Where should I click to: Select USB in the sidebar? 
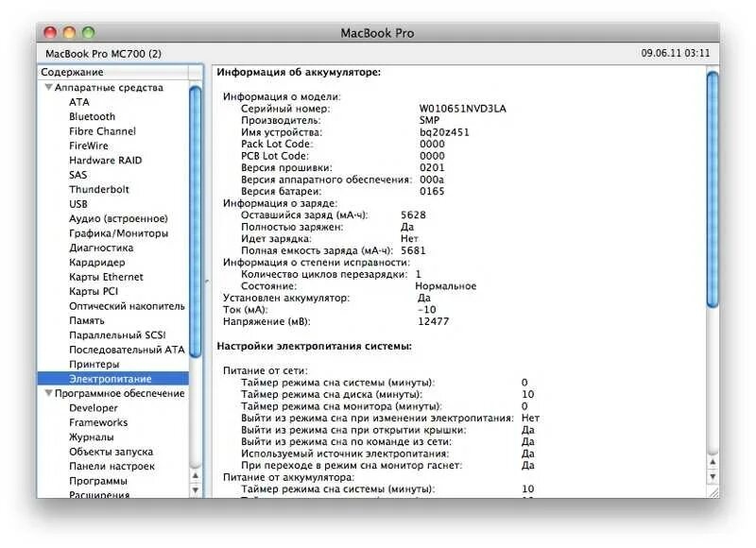coord(78,204)
